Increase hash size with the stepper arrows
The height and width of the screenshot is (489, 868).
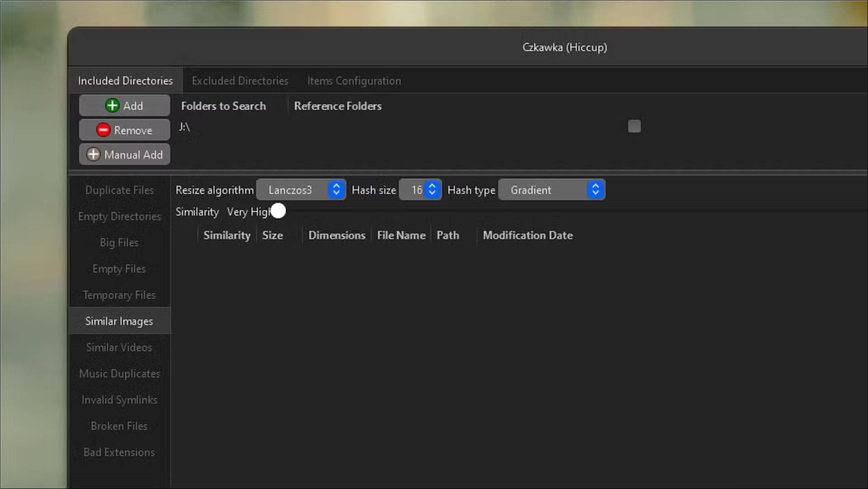click(431, 186)
